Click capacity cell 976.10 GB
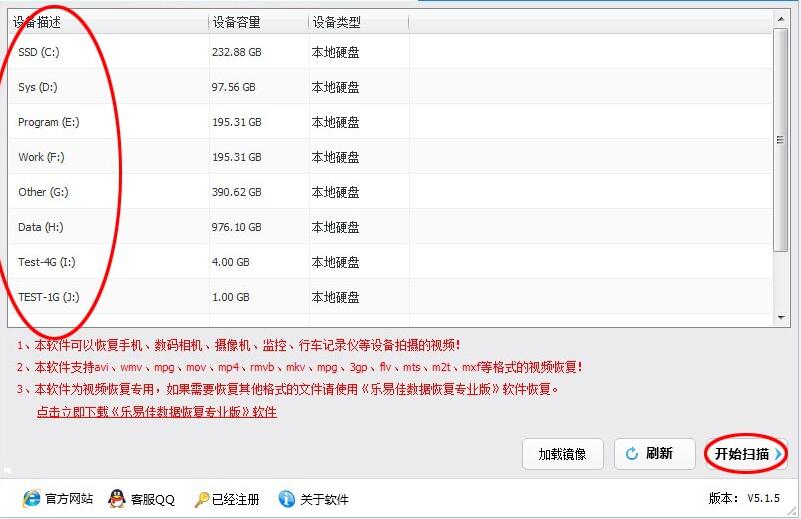 tap(237, 227)
